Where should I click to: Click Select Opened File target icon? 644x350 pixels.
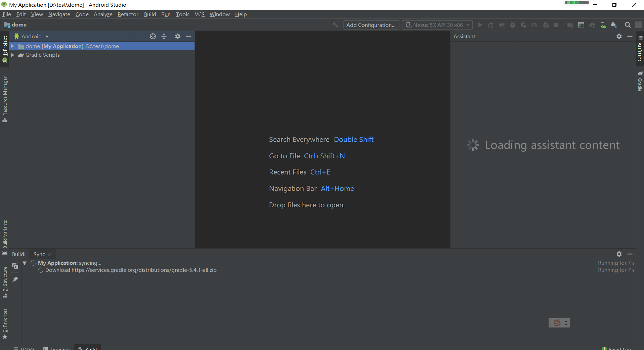pos(153,36)
